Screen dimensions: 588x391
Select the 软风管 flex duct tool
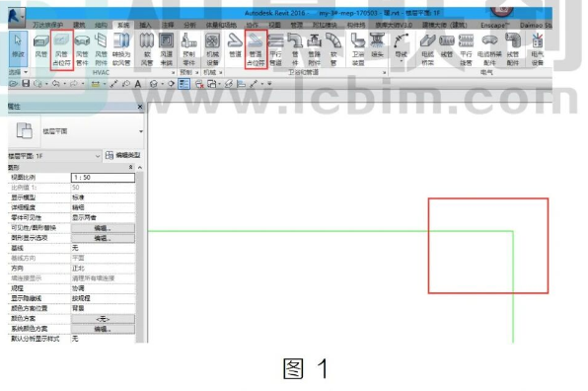147,49
